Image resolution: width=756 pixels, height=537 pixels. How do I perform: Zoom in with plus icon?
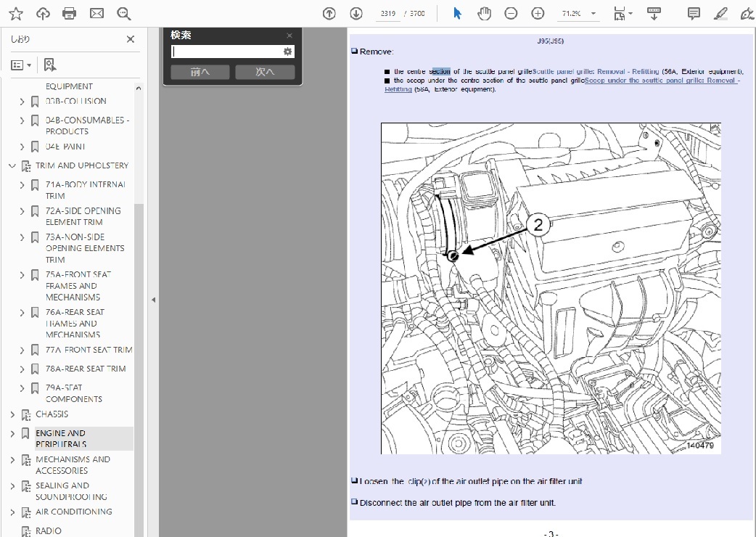point(538,14)
